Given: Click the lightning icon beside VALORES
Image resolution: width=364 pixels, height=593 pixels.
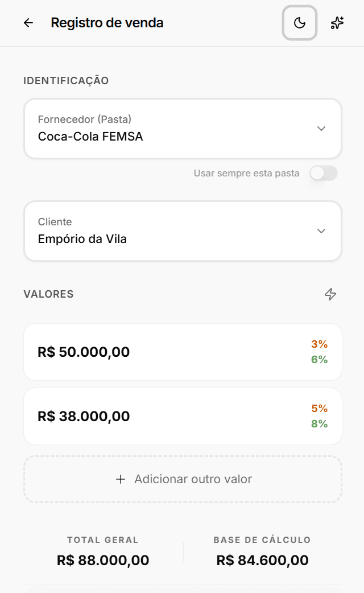Looking at the screenshot, I should tap(330, 294).
